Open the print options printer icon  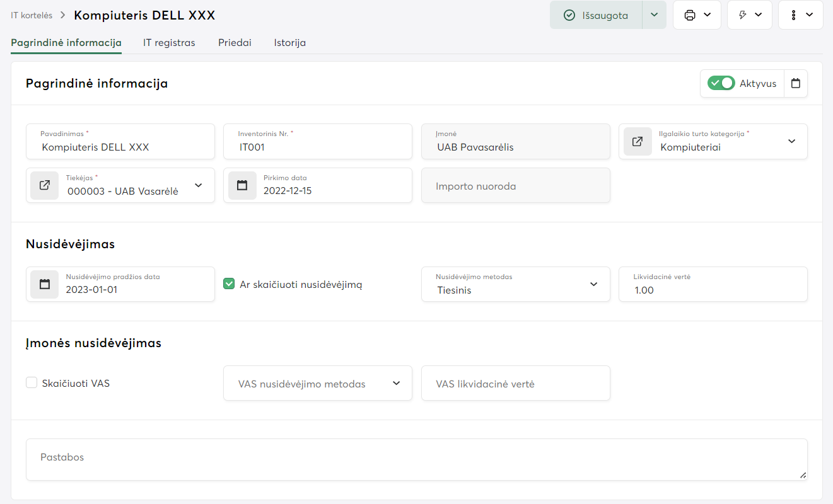pos(690,15)
